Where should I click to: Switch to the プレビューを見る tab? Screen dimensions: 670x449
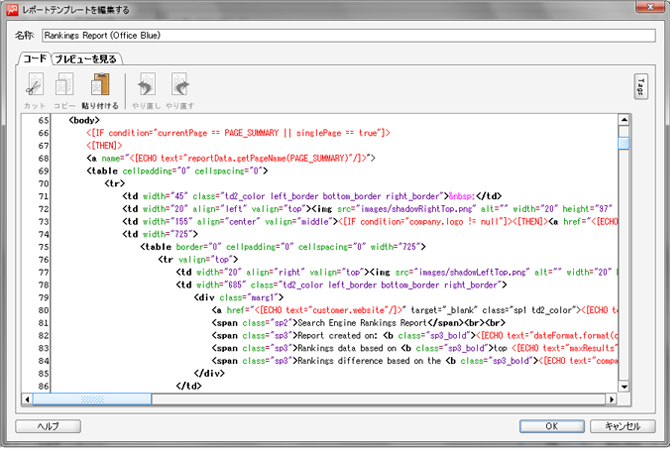87,59
